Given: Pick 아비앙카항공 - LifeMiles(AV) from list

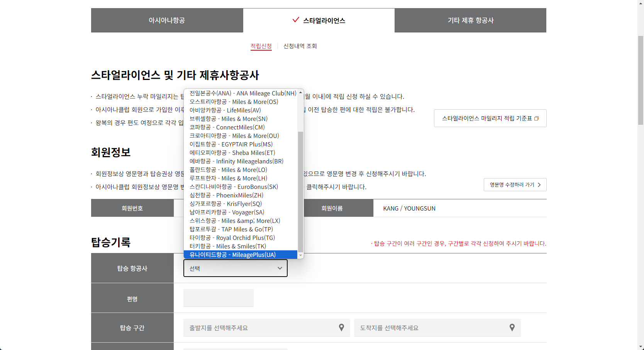Looking at the screenshot, I should point(241,110).
